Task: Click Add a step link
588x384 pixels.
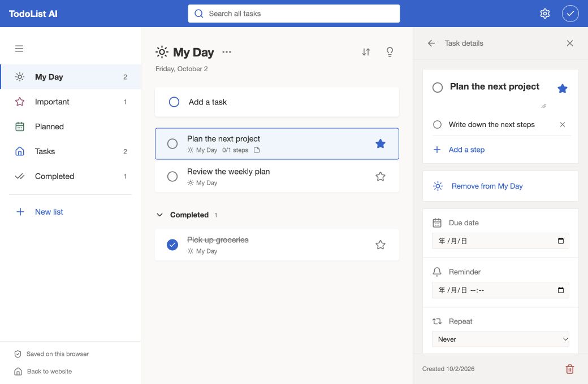Action: (466, 150)
